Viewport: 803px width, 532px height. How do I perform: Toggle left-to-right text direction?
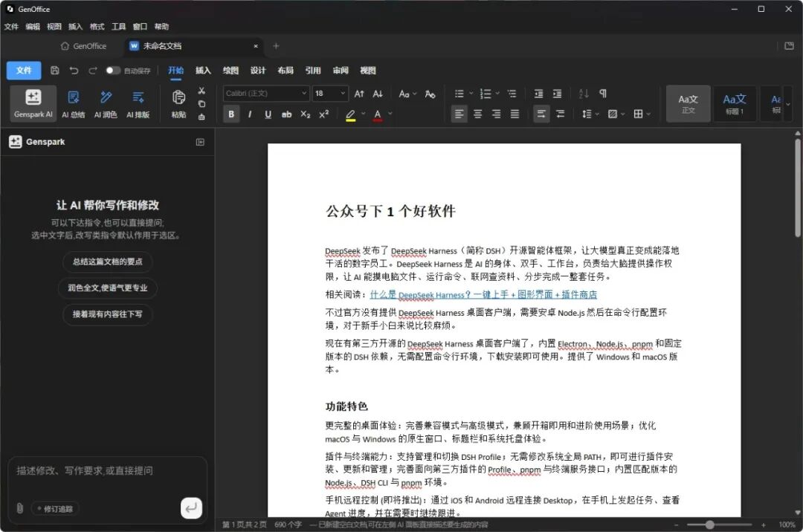click(x=541, y=114)
